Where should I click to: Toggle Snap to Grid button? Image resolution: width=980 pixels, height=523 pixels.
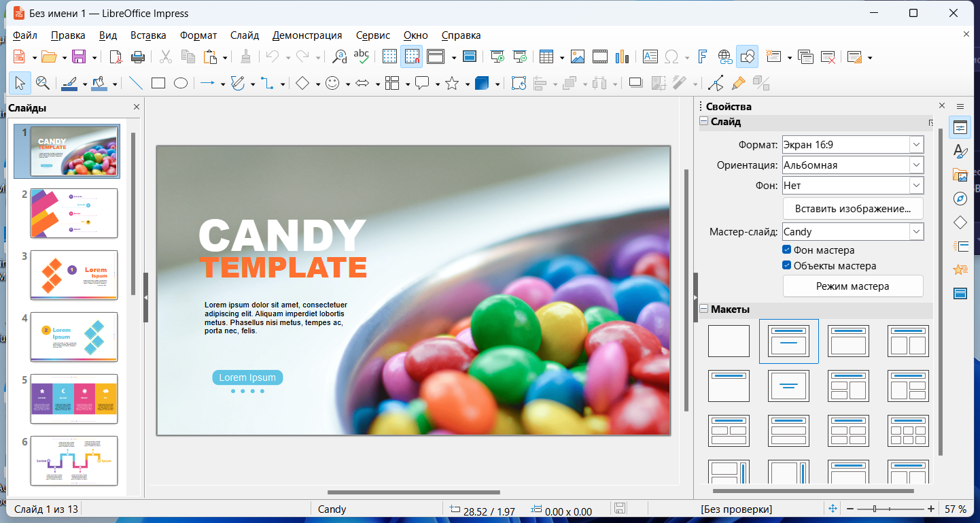coord(411,57)
